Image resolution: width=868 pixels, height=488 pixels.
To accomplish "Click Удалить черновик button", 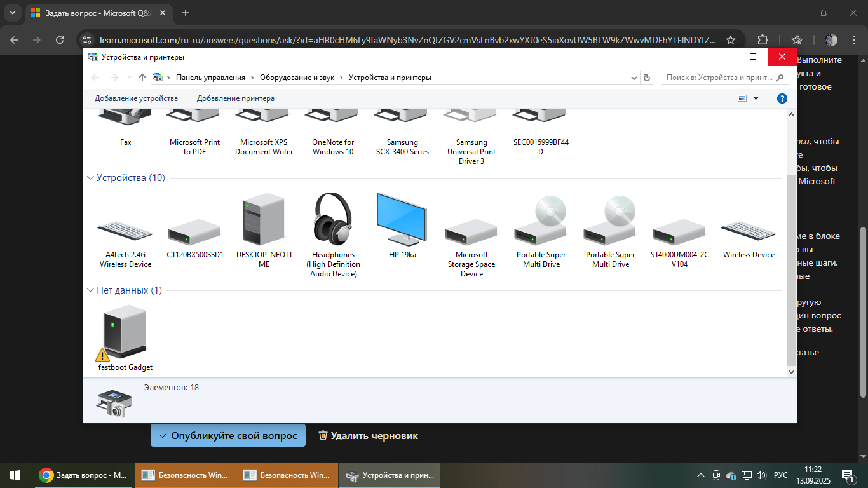I will pos(368,436).
